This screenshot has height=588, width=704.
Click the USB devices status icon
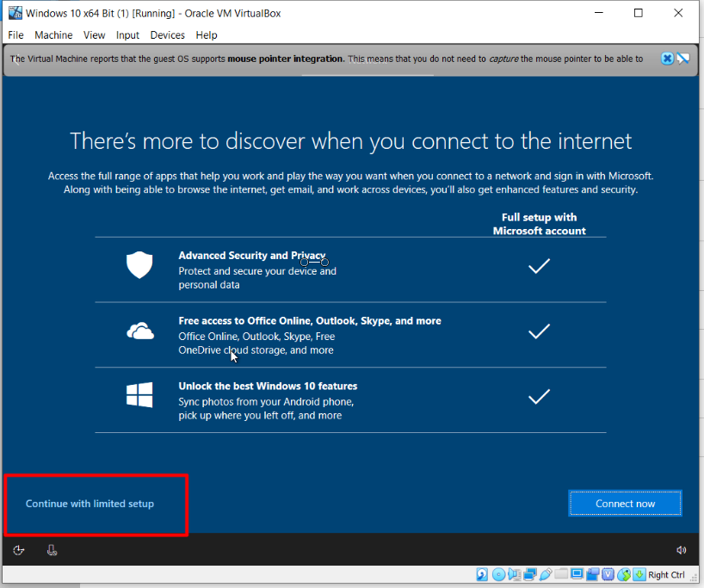(545, 574)
